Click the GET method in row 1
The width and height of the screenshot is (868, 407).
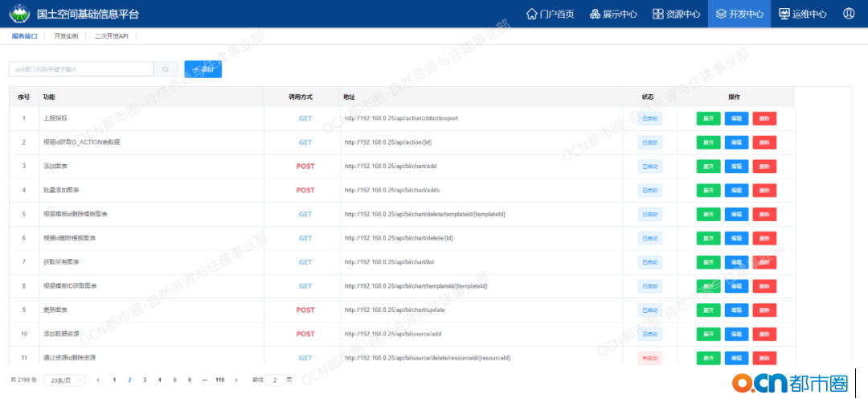coord(305,118)
